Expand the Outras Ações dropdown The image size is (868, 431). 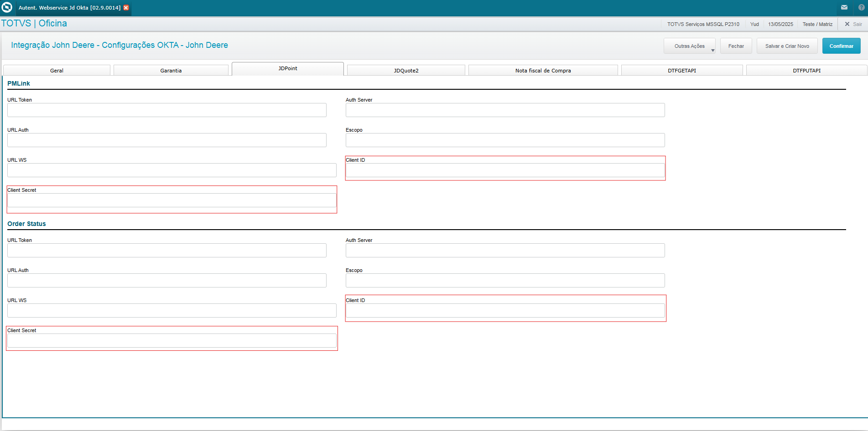[x=690, y=46]
